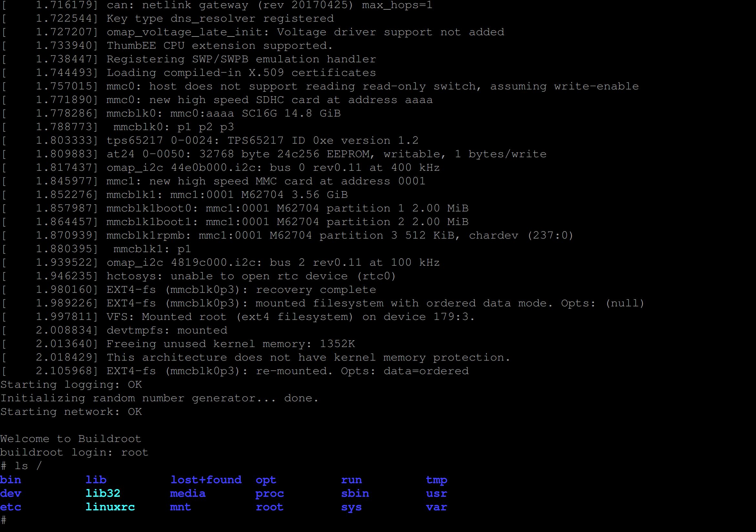Click the 'sbin' directory name
The height and width of the screenshot is (532, 756).
(x=355, y=494)
